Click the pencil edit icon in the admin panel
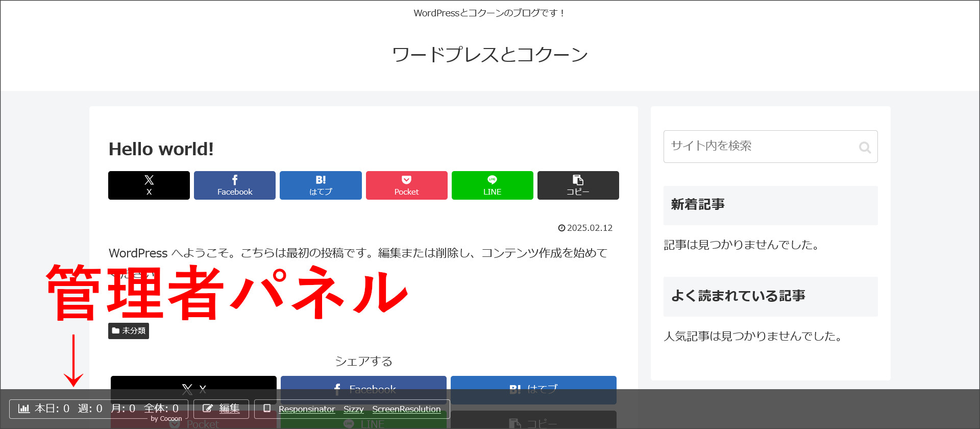Screen dimensions: 980x429 tap(207, 409)
